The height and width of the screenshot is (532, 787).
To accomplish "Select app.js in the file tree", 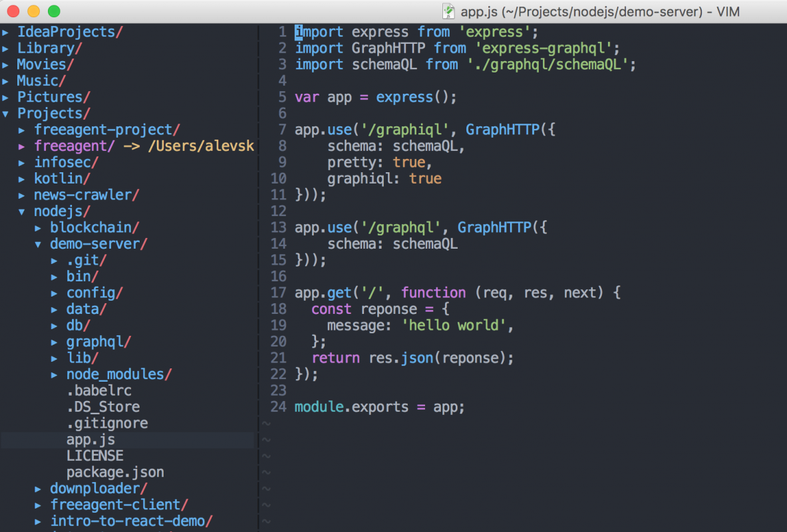I will coord(90,440).
